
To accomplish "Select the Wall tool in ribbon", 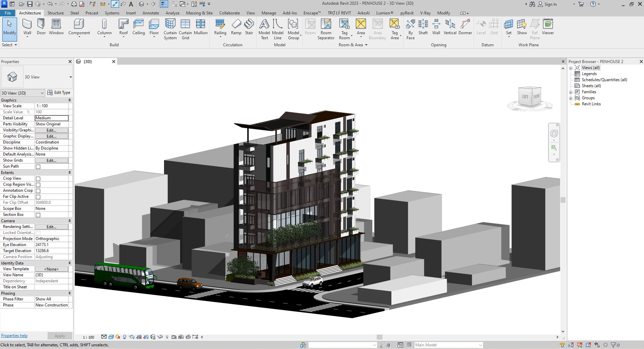I will [27, 27].
